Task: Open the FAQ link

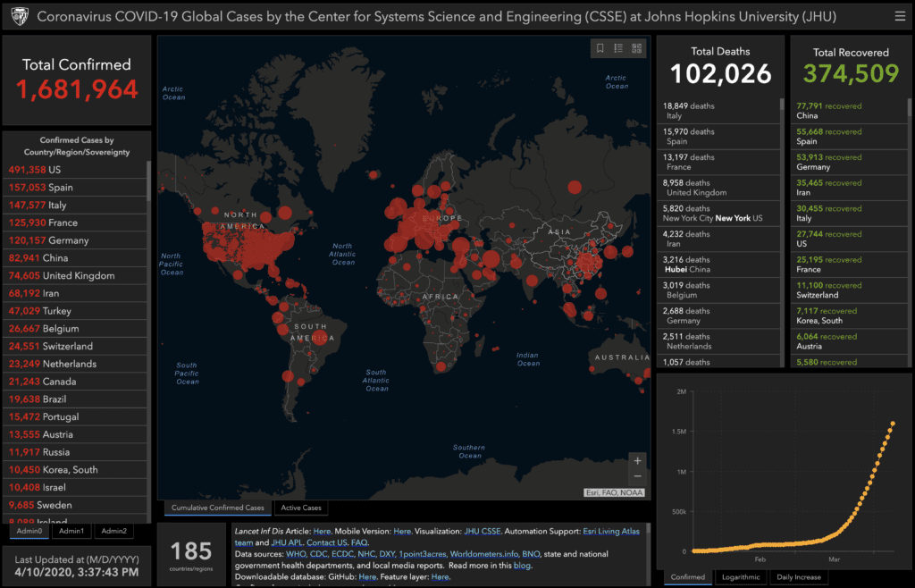Action: tap(359, 542)
